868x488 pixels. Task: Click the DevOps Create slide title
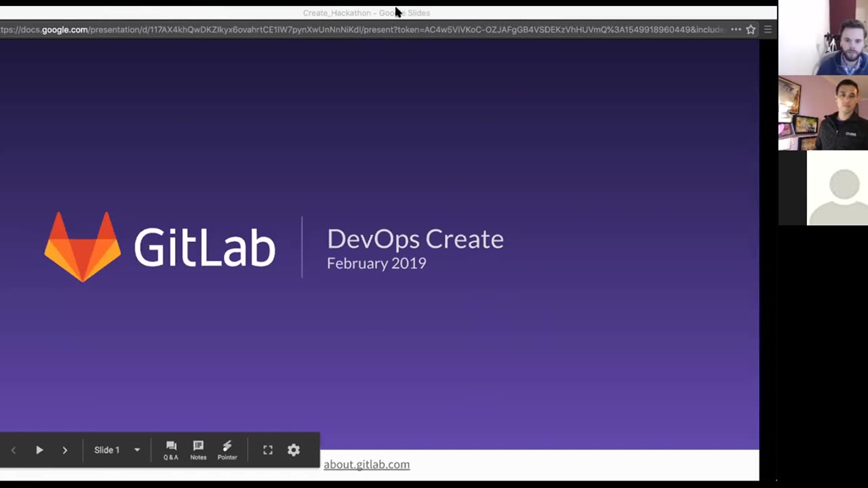pos(415,239)
